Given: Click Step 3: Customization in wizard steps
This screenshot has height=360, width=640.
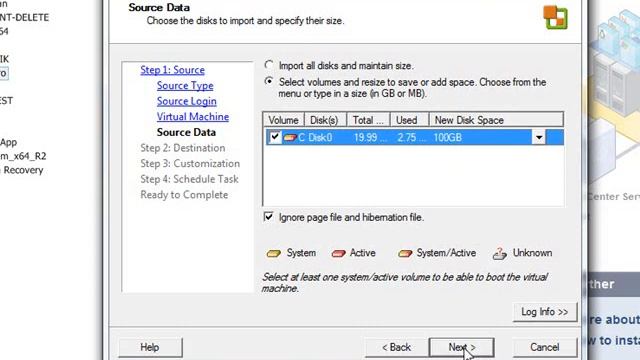Looking at the screenshot, I should 190,163.
